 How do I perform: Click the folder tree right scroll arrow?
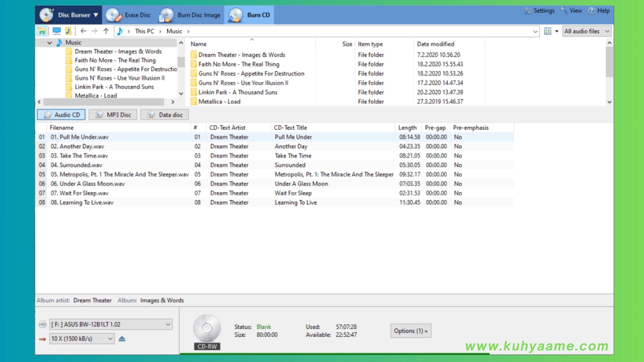coord(173,102)
